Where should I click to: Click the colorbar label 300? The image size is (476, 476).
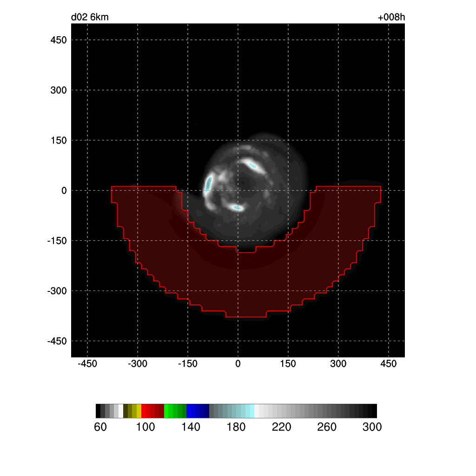click(x=372, y=427)
